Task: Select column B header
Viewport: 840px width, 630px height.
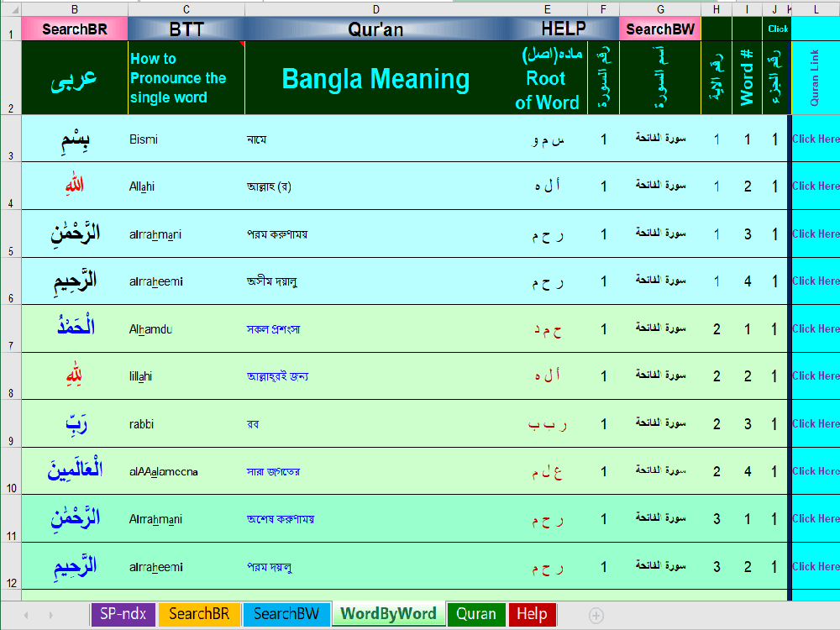Action: 75,9
